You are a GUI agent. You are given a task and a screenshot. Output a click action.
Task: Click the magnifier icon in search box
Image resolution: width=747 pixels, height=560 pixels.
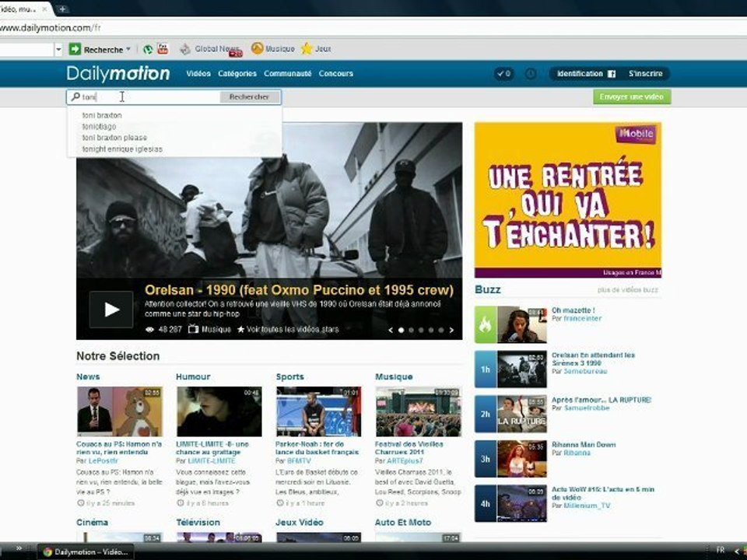coord(75,96)
